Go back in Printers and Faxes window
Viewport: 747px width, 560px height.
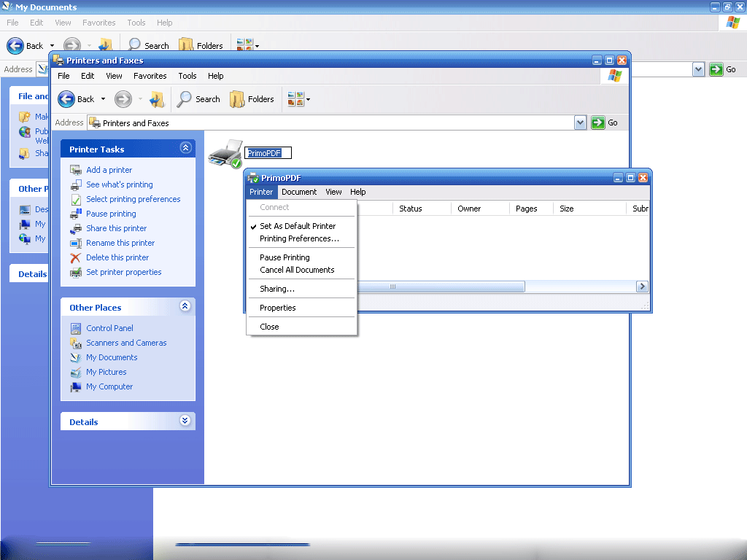[76, 99]
